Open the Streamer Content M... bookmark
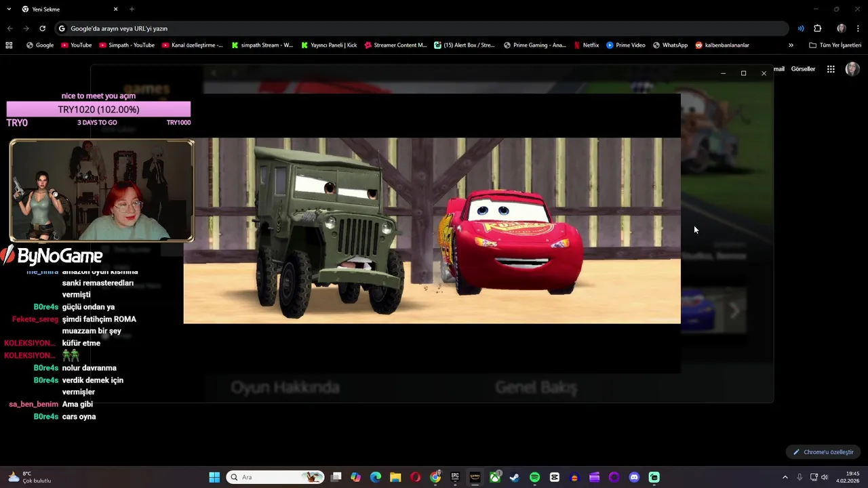Image resolution: width=868 pixels, height=488 pixels. point(395,45)
